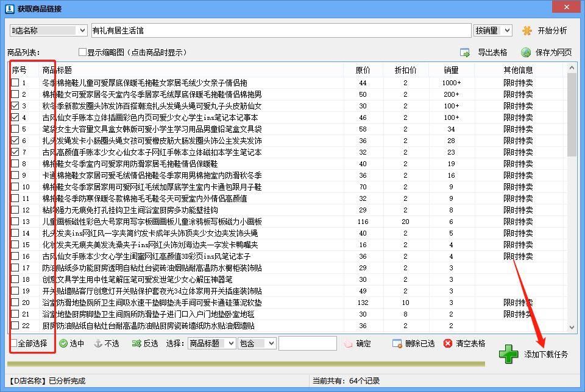Click the green plus 添加下载任务 icon
The image size is (585, 392).
pos(508,354)
